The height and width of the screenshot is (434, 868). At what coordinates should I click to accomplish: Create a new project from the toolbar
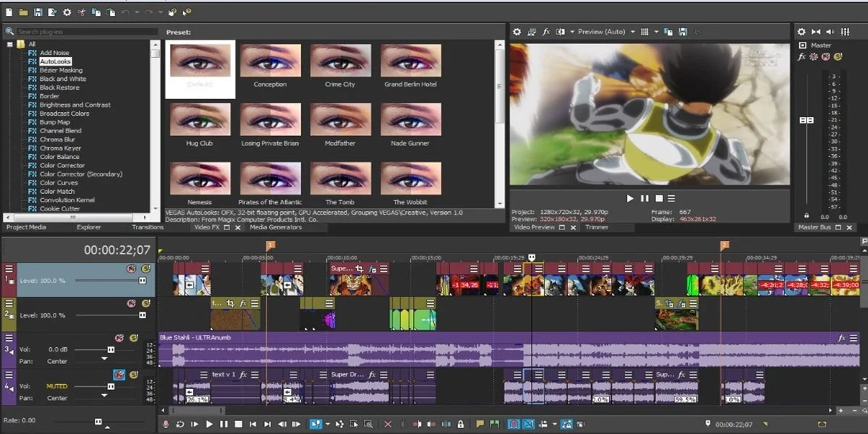point(9,12)
